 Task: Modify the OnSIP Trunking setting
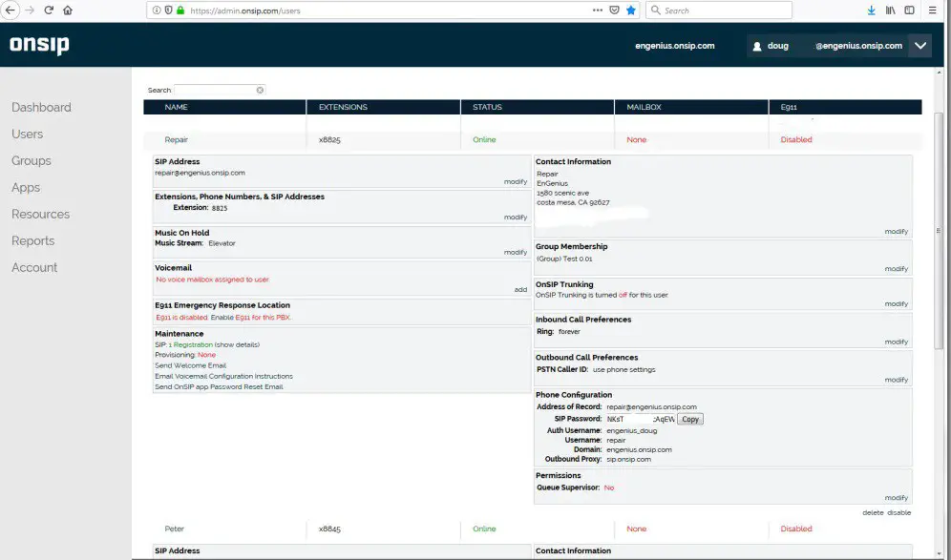[896, 303]
